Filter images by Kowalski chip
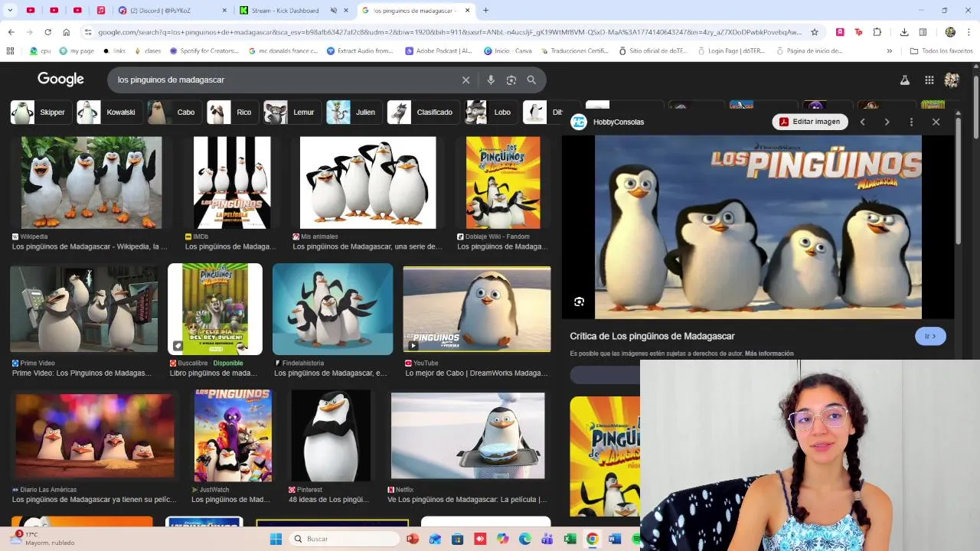This screenshot has width=980, height=551. pos(109,112)
